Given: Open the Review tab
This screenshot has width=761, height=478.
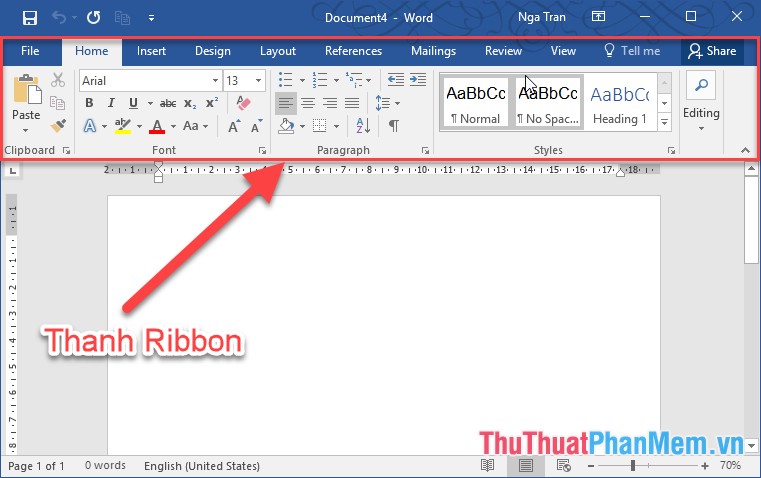Looking at the screenshot, I should coord(503,51).
